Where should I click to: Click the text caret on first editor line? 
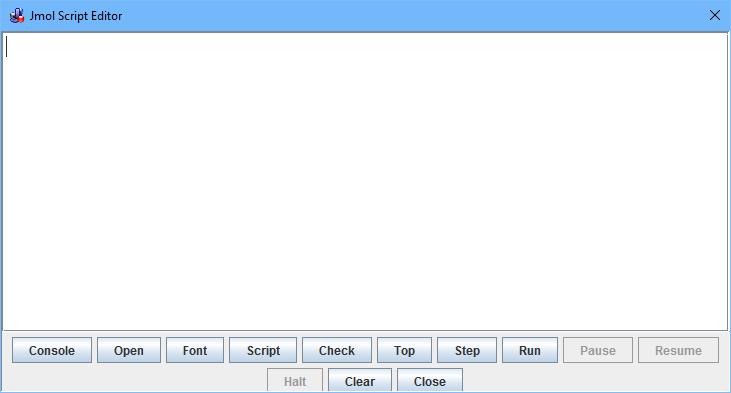click(x=7, y=47)
